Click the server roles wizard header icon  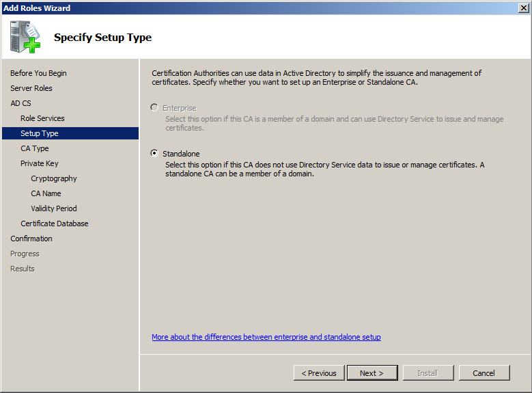pyautogui.click(x=26, y=37)
